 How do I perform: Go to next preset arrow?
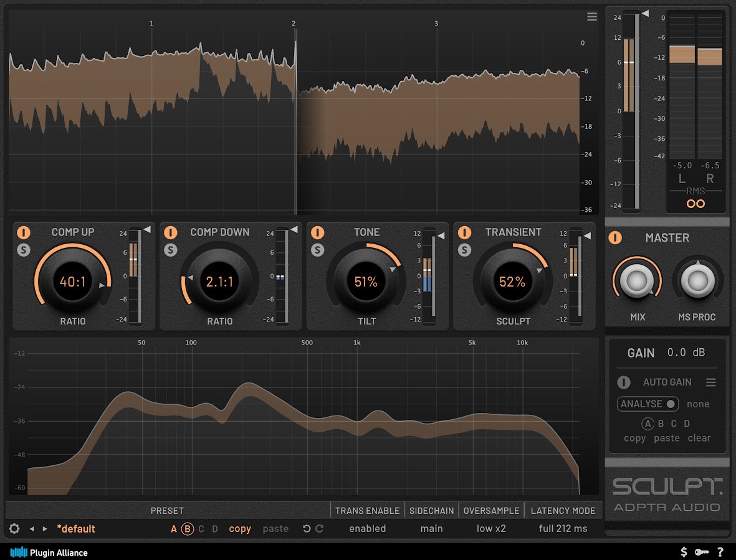[x=45, y=529]
